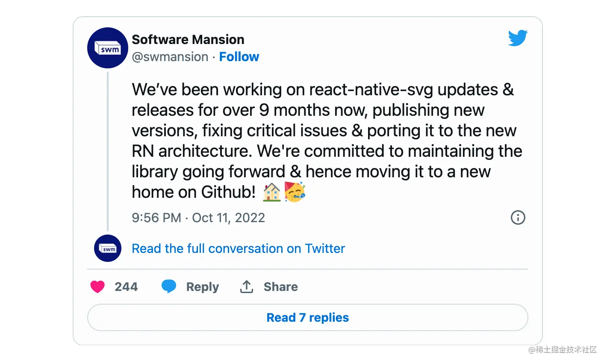This screenshot has width=607, height=364.
Task: Like the tweet with the heart icon
Action: click(x=97, y=287)
